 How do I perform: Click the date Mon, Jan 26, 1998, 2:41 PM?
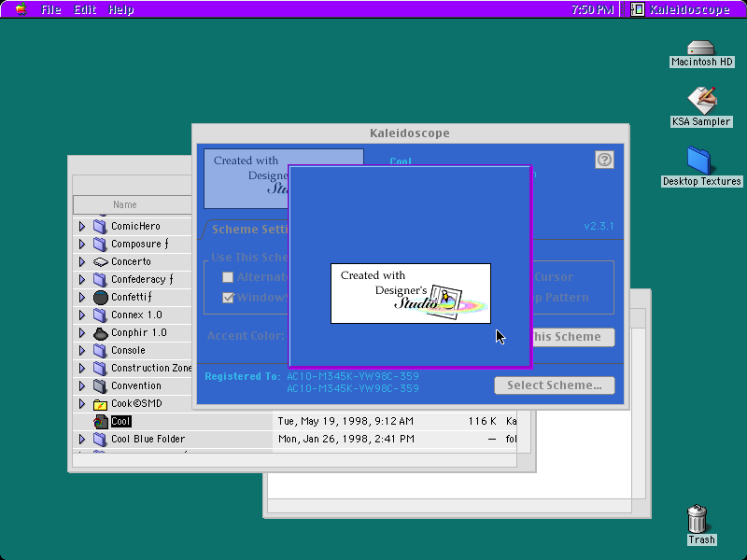coord(346,439)
